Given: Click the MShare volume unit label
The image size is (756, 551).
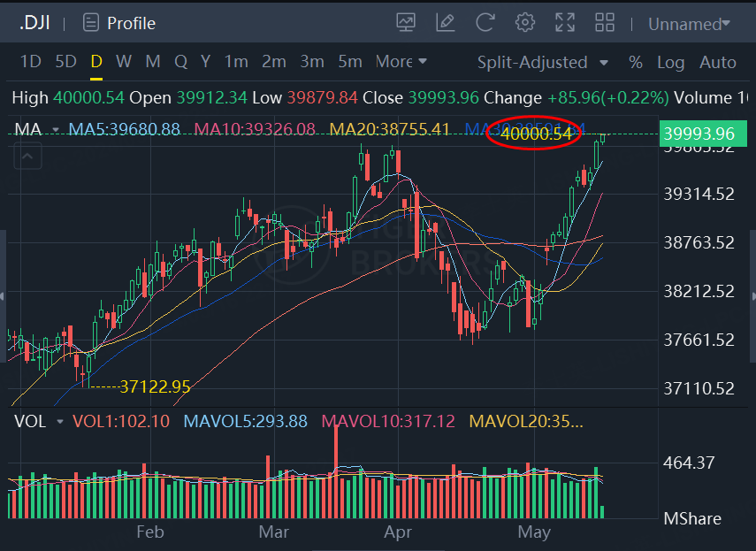Looking at the screenshot, I should pos(692,518).
